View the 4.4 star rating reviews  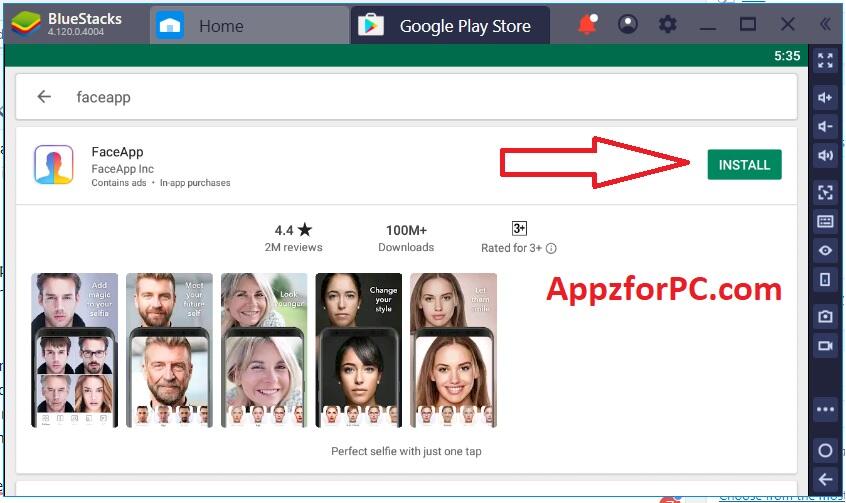tap(293, 238)
